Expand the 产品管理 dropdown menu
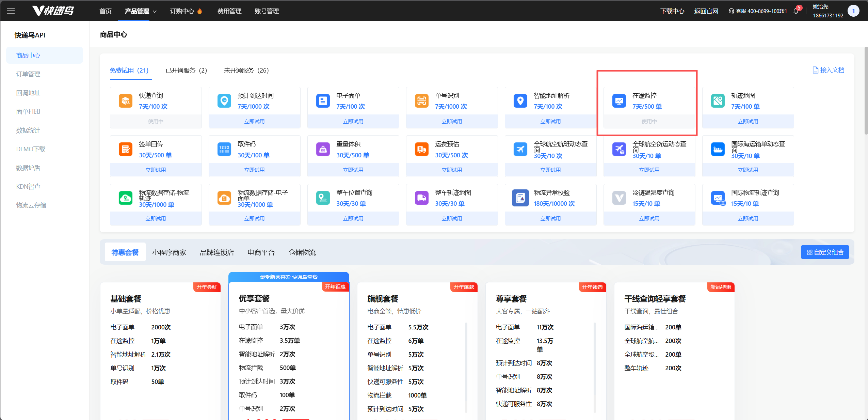Screen dimensions: 868x420 pyautogui.click(x=141, y=11)
